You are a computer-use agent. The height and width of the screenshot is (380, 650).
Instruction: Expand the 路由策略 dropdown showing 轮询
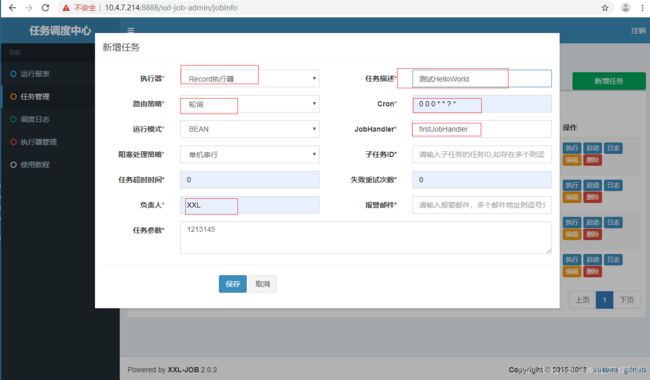[x=250, y=104]
